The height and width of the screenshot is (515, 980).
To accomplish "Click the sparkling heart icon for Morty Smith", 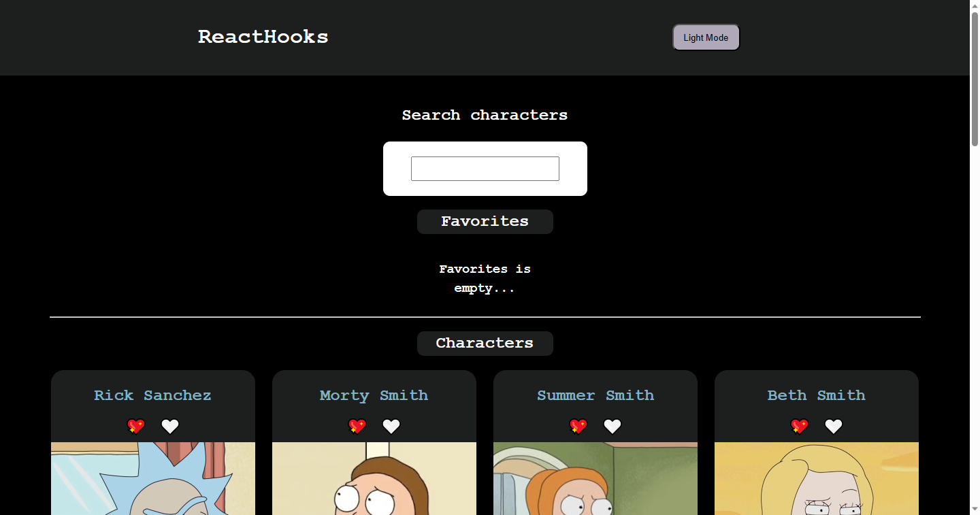I will click(x=357, y=427).
